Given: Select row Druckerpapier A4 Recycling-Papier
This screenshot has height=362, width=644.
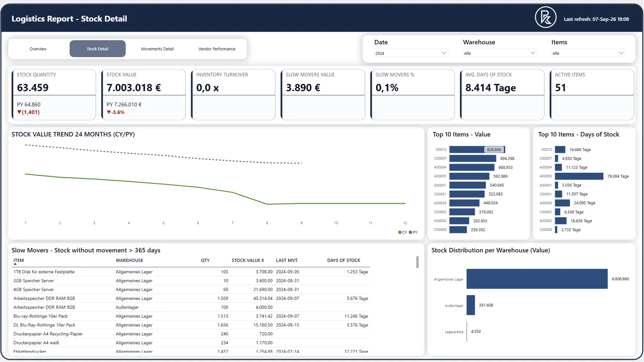Looking at the screenshot, I should pos(191,334).
